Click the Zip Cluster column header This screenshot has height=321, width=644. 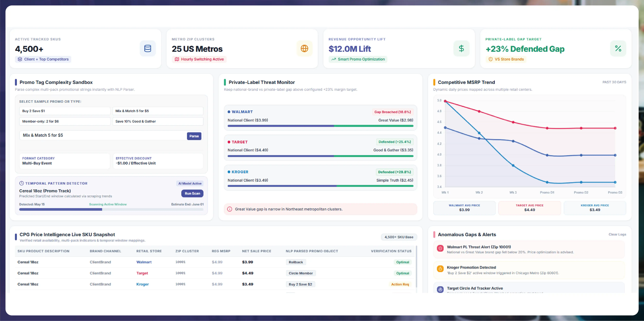pos(187,251)
